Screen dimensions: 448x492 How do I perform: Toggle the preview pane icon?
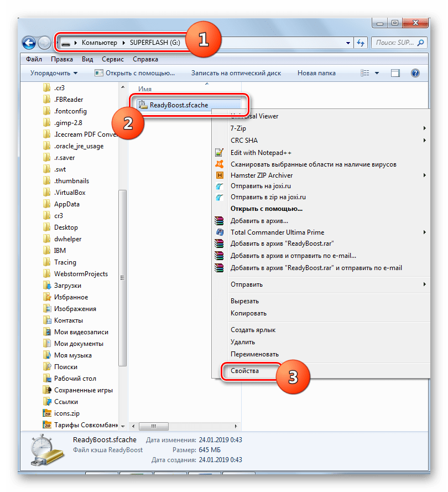point(395,73)
